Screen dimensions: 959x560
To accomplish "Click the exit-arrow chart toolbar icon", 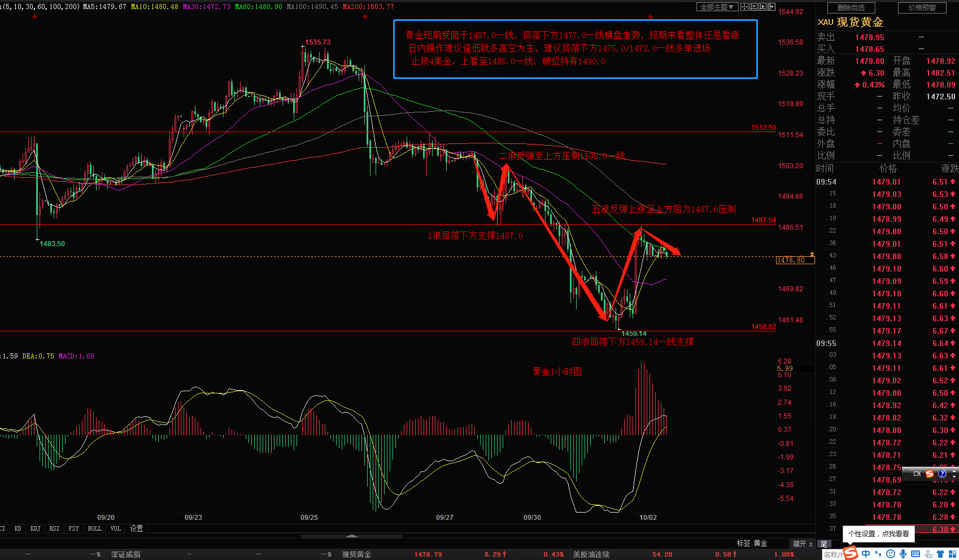I will coord(771,7).
